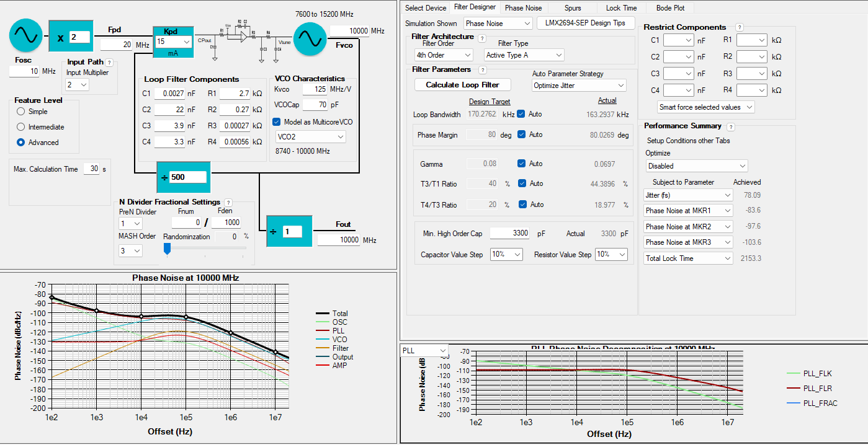This screenshot has width=868, height=445.
Task: Open help icon beside Performance Summary
Action: click(730, 126)
